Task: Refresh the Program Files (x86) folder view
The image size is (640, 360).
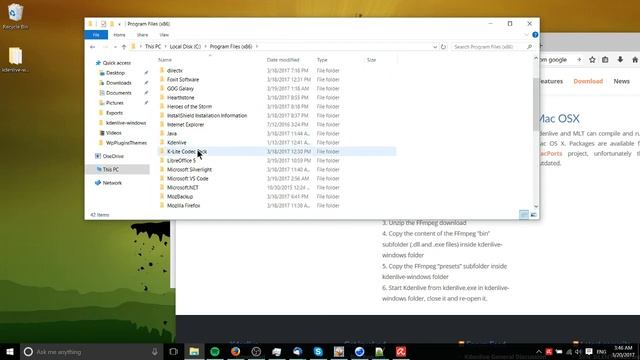Action: [443, 47]
